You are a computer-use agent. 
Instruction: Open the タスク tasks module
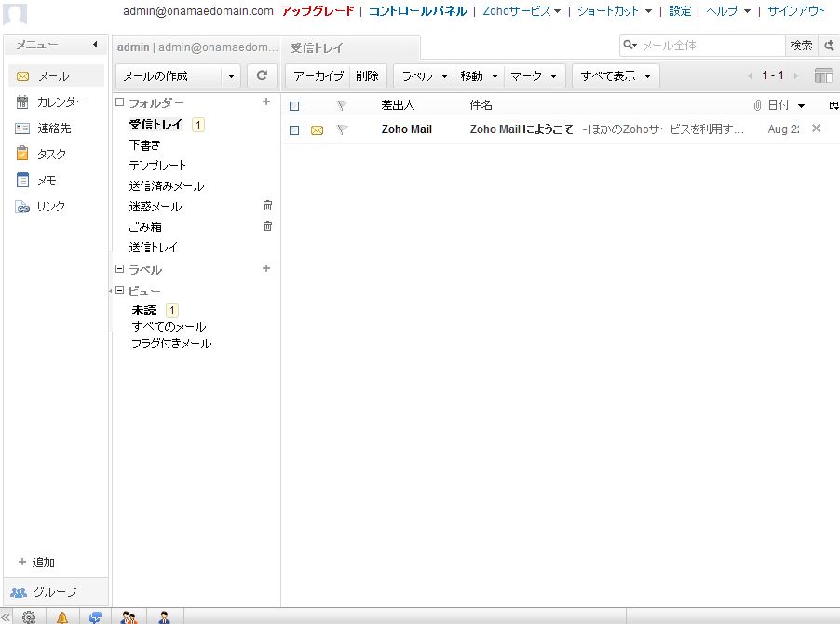coord(41,154)
